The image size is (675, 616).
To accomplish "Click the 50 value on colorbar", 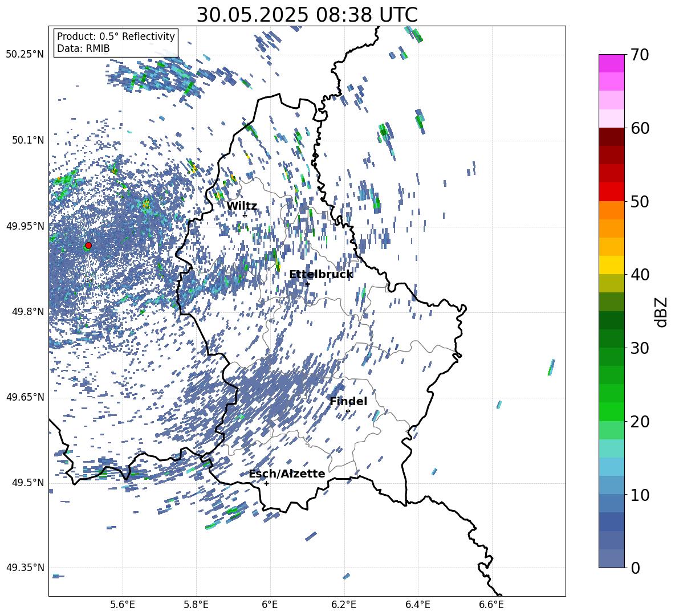I will point(640,201).
